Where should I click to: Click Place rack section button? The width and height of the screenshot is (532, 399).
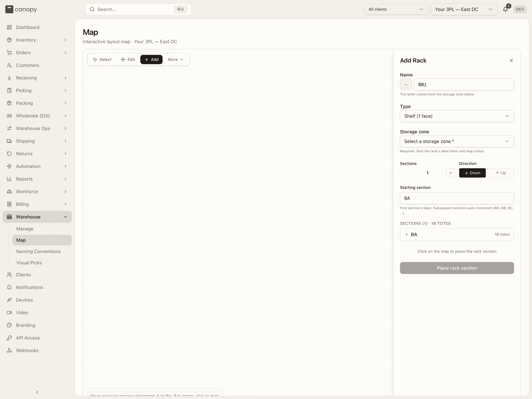pyautogui.click(x=457, y=268)
